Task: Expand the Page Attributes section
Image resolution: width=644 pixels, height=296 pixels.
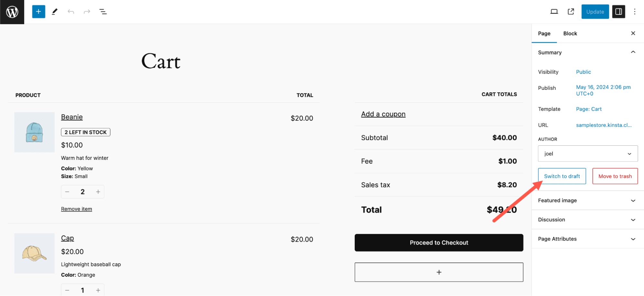Action: (587, 239)
